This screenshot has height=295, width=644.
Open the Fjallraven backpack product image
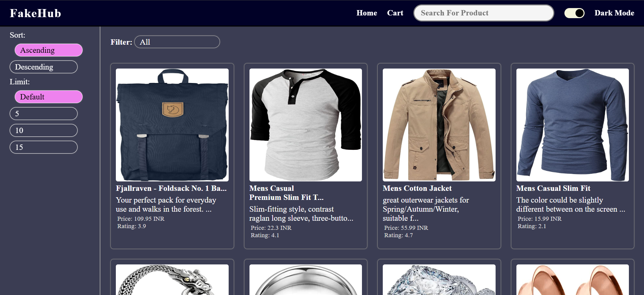click(x=172, y=125)
